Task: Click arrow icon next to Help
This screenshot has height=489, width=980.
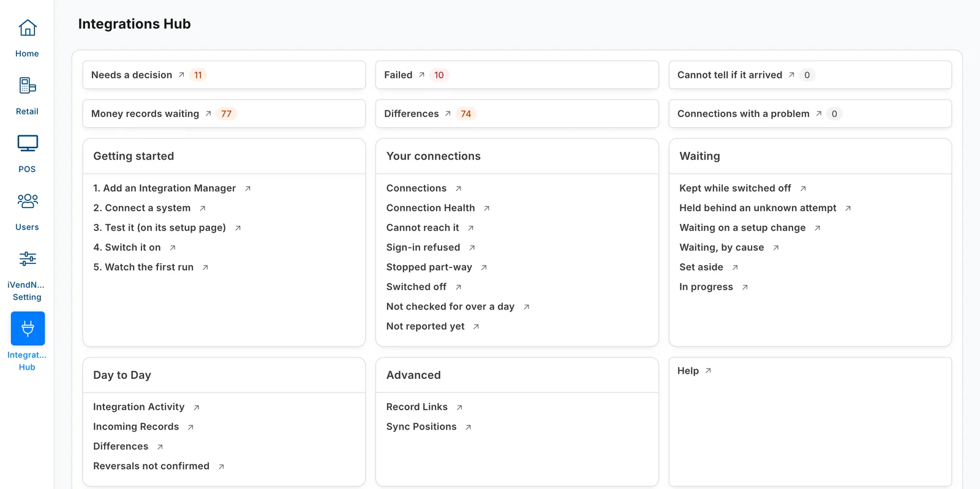Action: (x=708, y=371)
